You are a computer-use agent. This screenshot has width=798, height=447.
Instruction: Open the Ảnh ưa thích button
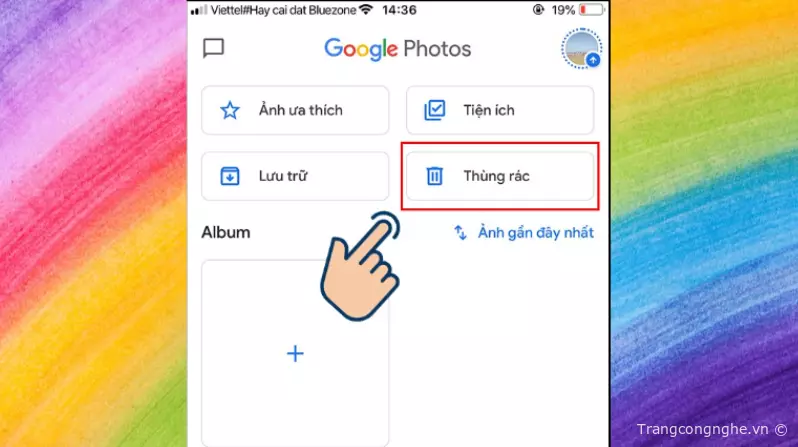pyautogui.click(x=295, y=110)
